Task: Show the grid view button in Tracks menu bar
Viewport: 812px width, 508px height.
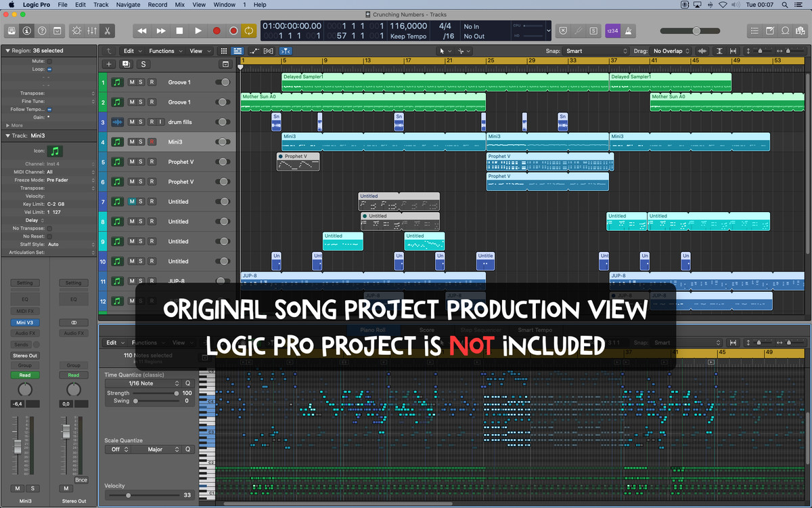Action: [x=224, y=51]
